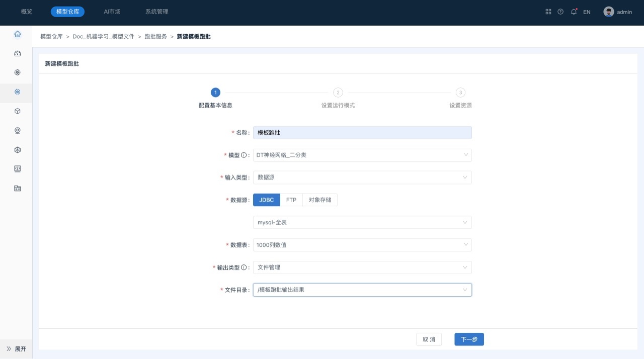Jump to step 2 设置运行模式
This screenshot has width=644, height=359.
coord(338,93)
